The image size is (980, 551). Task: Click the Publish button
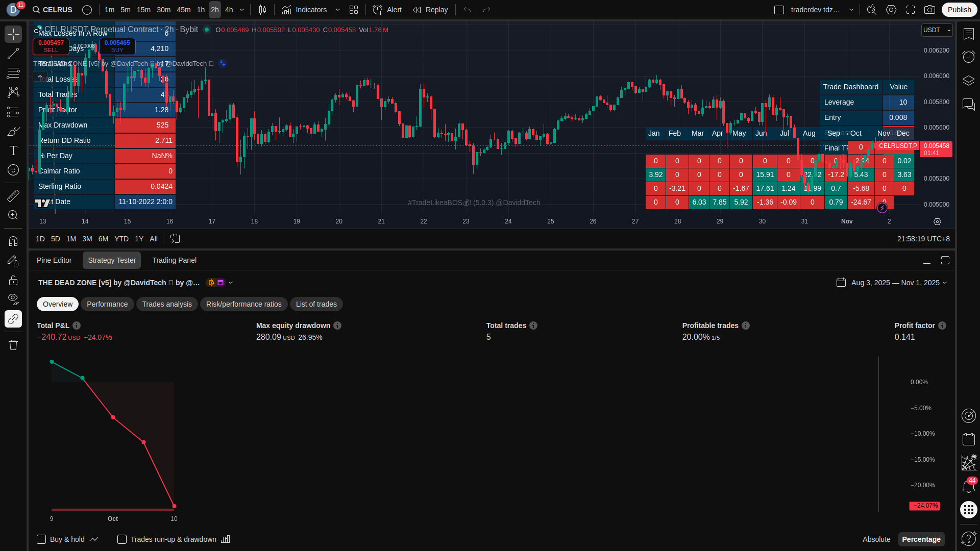(x=959, y=10)
